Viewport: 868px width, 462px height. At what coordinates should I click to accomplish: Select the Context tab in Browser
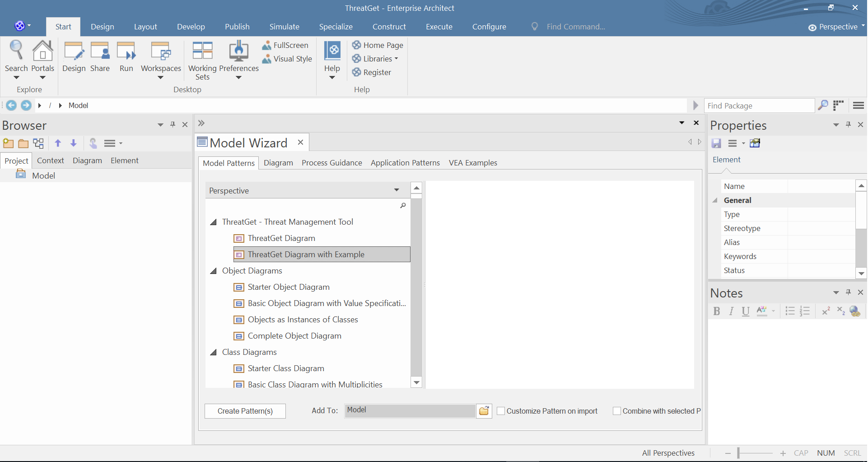(x=51, y=160)
